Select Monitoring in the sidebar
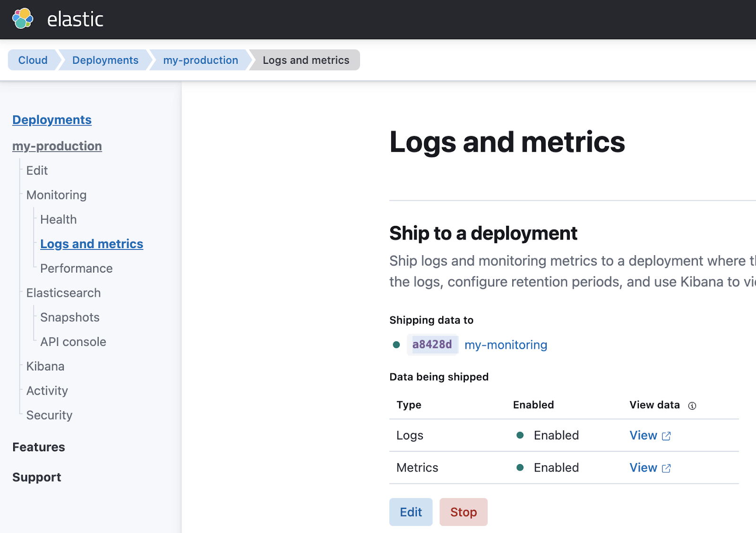 [56, 195]
